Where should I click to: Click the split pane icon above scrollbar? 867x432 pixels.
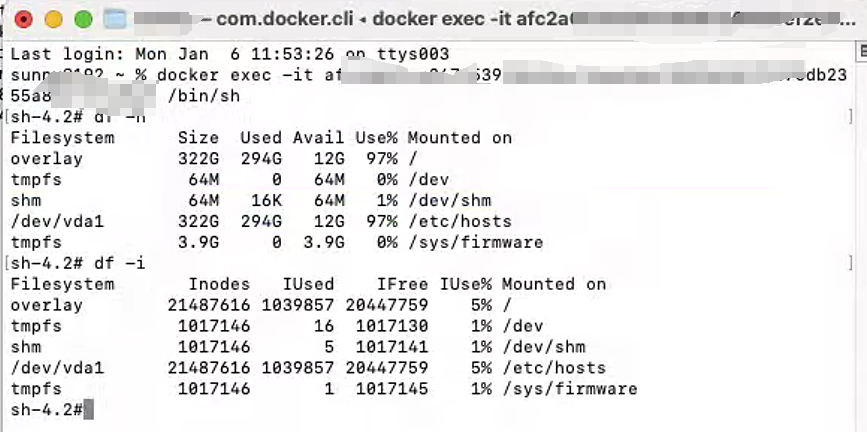coord(863,51)
